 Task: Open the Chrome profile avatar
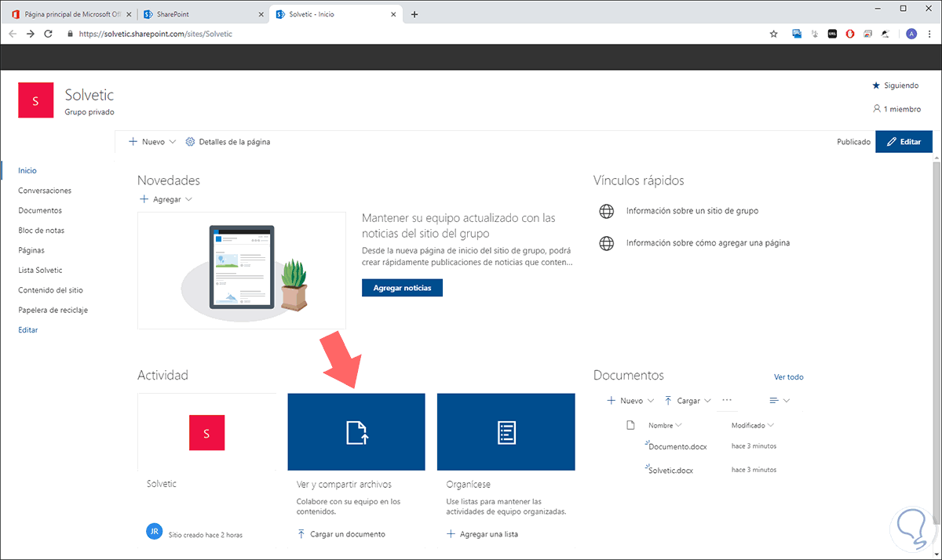coord(911,34)
